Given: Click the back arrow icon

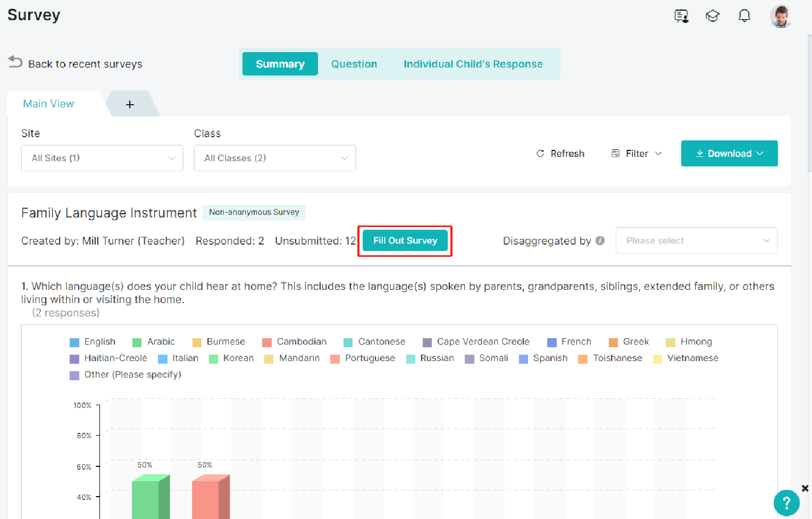Looking at the screenshot, I should pos(15,62).
